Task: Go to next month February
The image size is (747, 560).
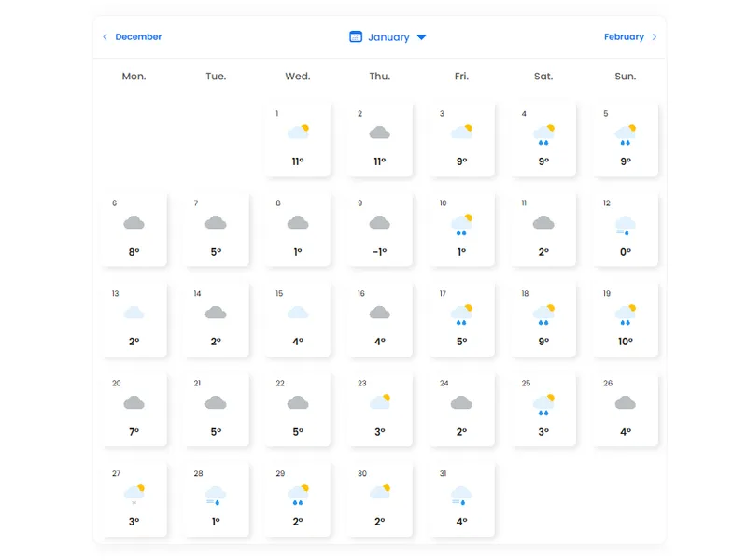Action: pos(624,37)
